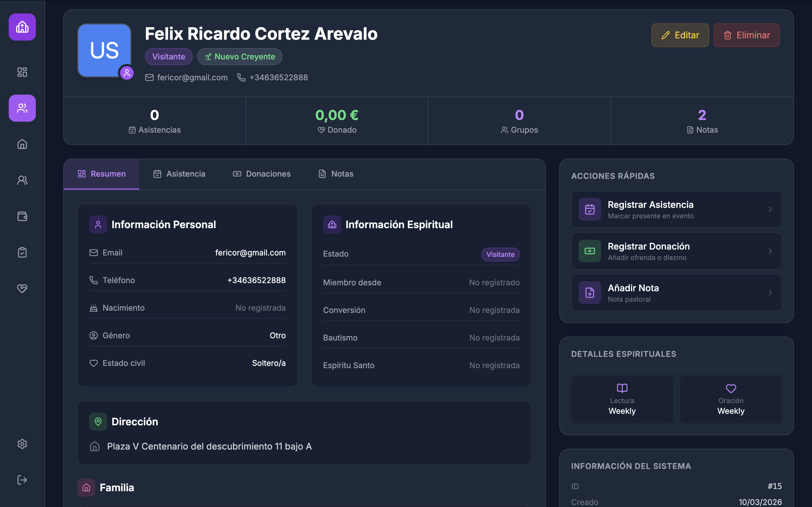Click the Lectura Weekly card

[x=621, y=399]
